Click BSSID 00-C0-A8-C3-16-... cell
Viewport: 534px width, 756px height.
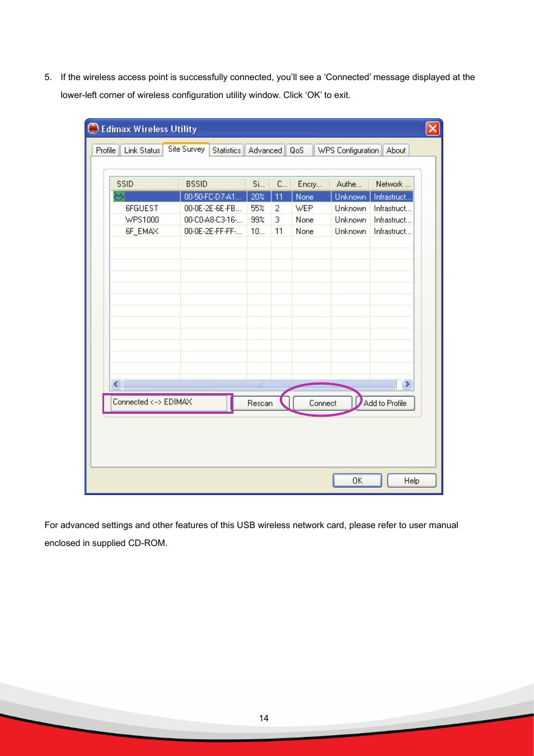click(213, 220)
